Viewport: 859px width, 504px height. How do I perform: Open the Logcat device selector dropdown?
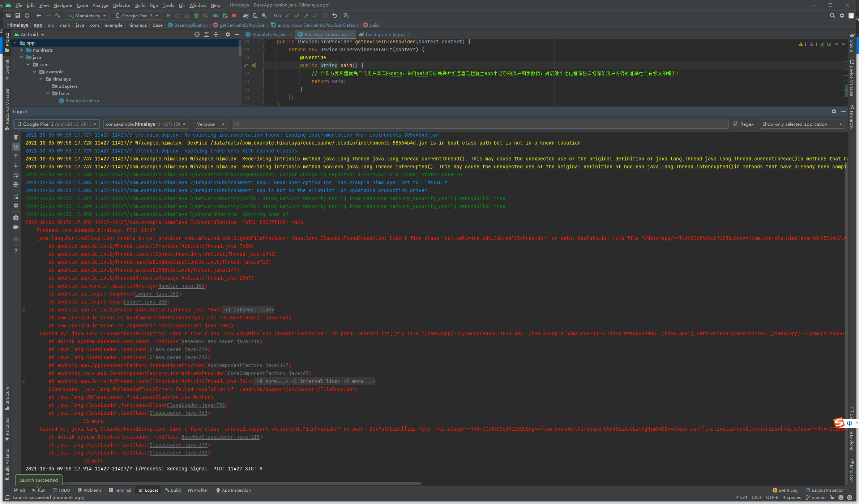pyautogui.click(x=56, y=124)
